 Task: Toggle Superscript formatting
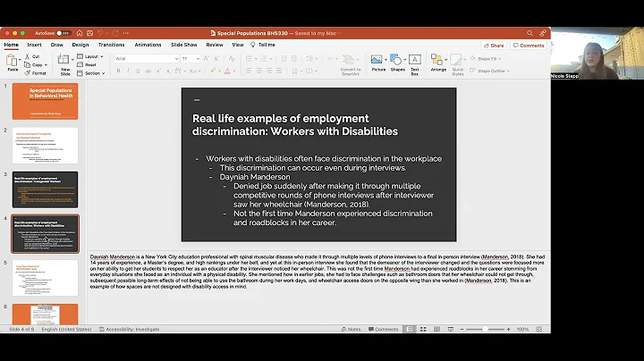point(158,71)
